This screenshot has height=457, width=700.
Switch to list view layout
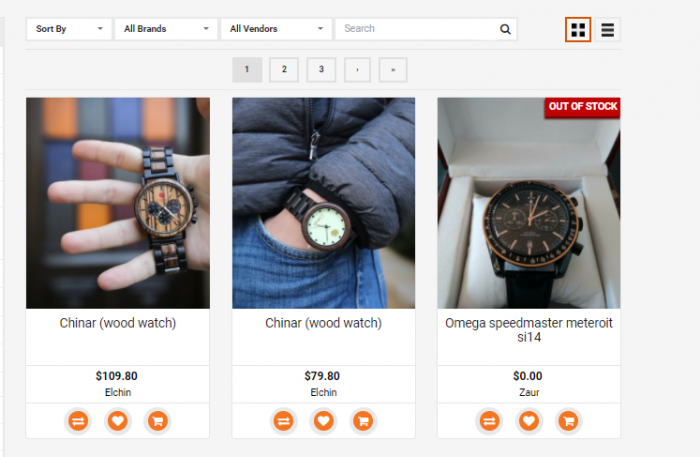tap(607, 30)
